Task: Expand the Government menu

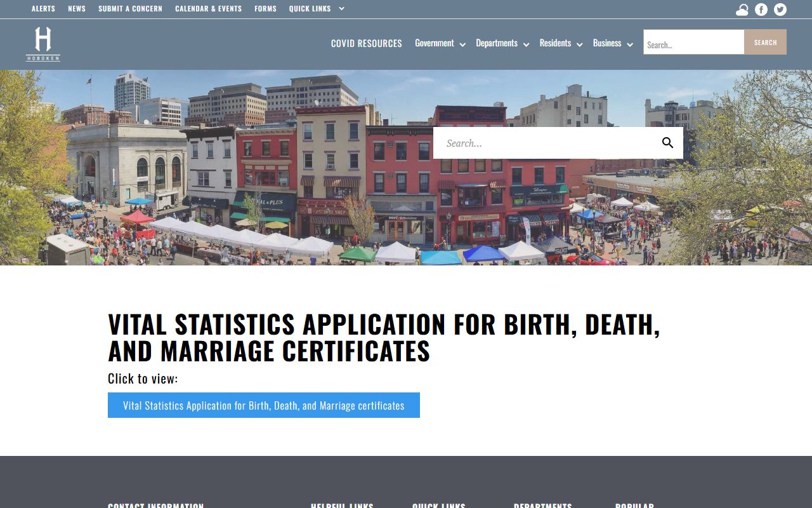Action: (x=440, y=43)
